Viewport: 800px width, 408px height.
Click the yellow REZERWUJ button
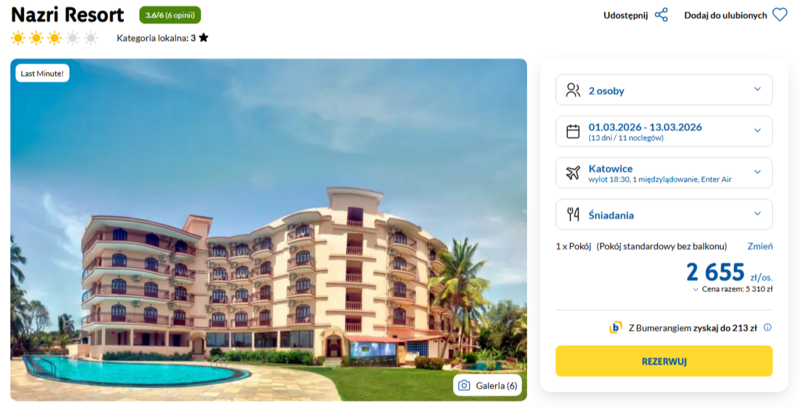(x=664, y=361)
